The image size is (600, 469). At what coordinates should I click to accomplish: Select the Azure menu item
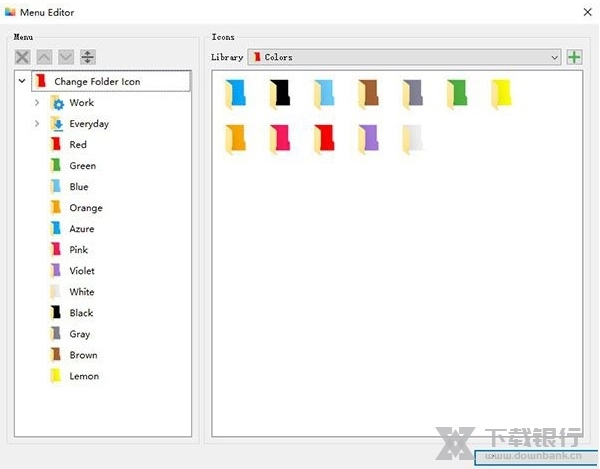[81, 229]
